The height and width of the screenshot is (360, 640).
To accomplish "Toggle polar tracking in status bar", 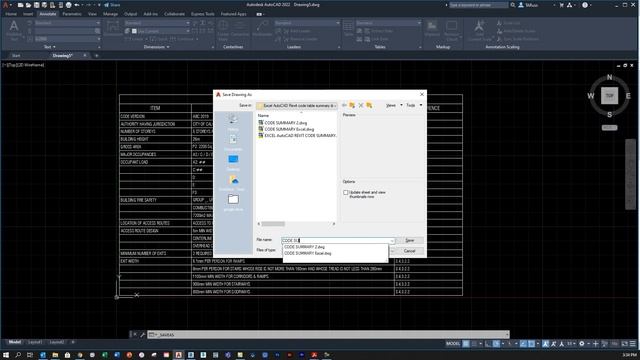I will click(x=496, y=344).
